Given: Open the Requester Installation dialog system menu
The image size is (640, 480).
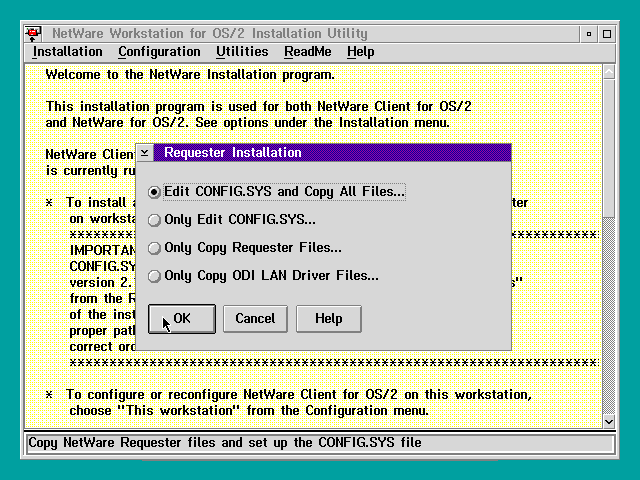Looking at the screenshot, I should (144, 153).
